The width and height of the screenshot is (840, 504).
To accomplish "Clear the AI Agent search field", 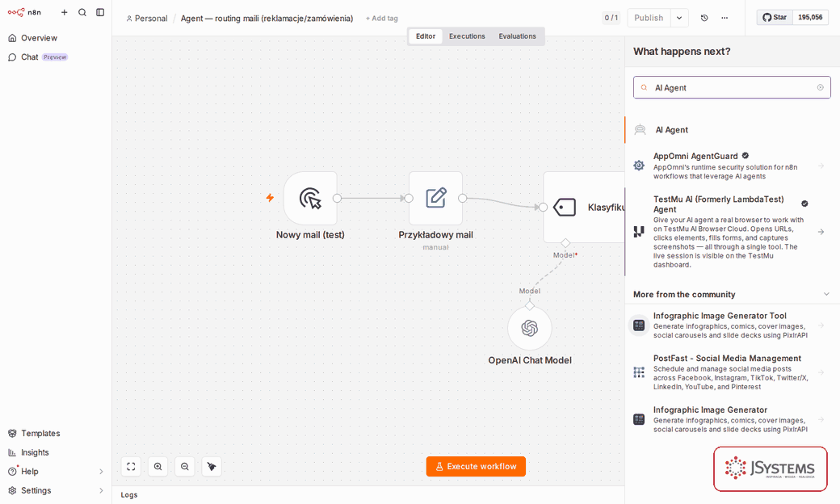I will tap(820, 87).
